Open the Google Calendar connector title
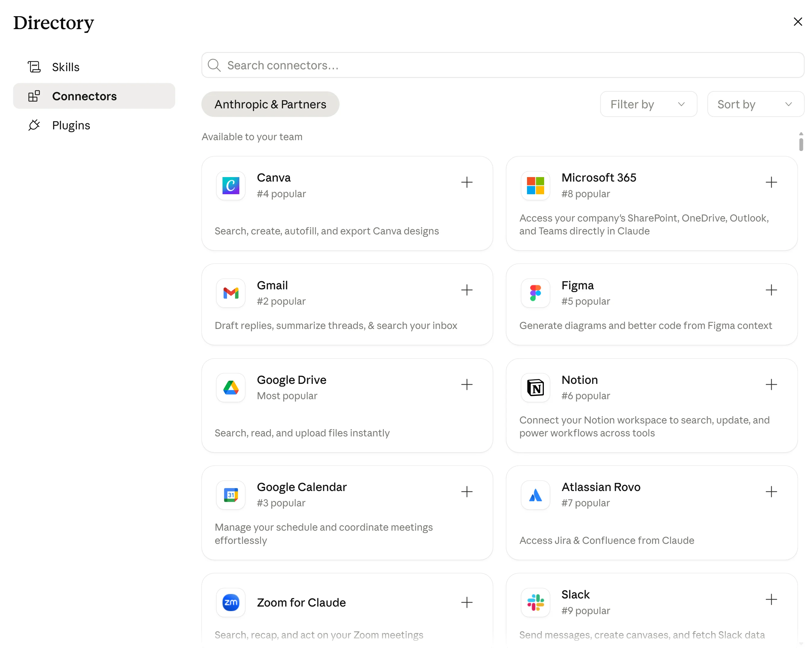This screenshot has width=812, height=657. pos(302,487)
